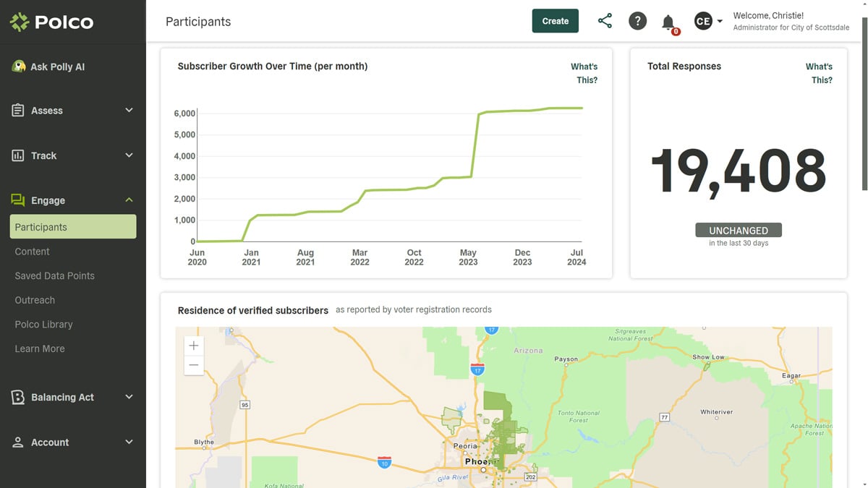This screenshot has width=868, height=488.
Task: Open the Outreach page
Action: pos(35,300)
